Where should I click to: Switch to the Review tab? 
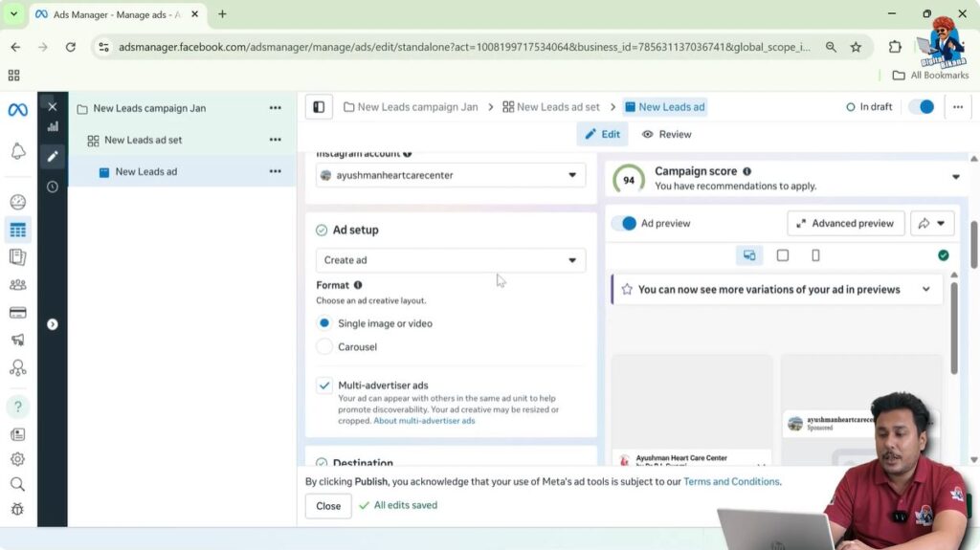point(667,134)
